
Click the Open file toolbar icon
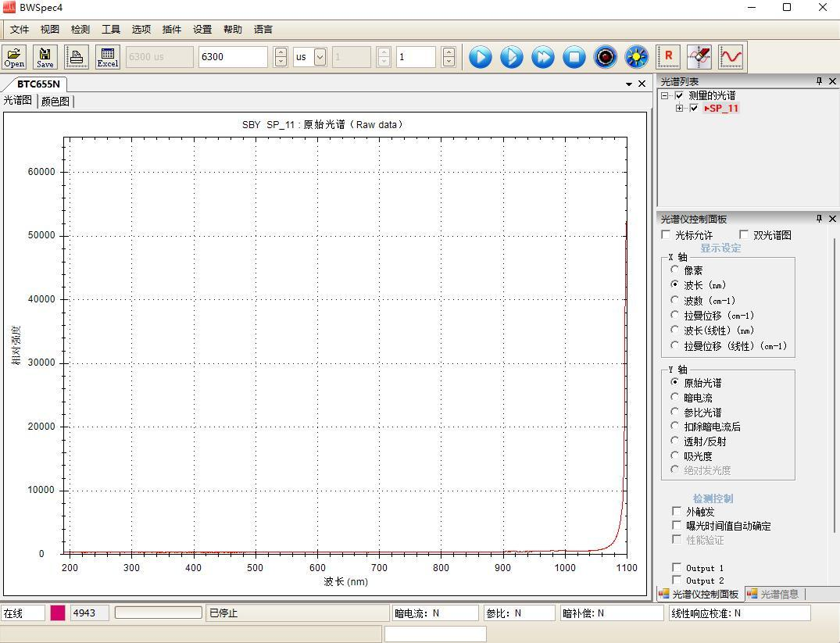(x=14, y=57)
